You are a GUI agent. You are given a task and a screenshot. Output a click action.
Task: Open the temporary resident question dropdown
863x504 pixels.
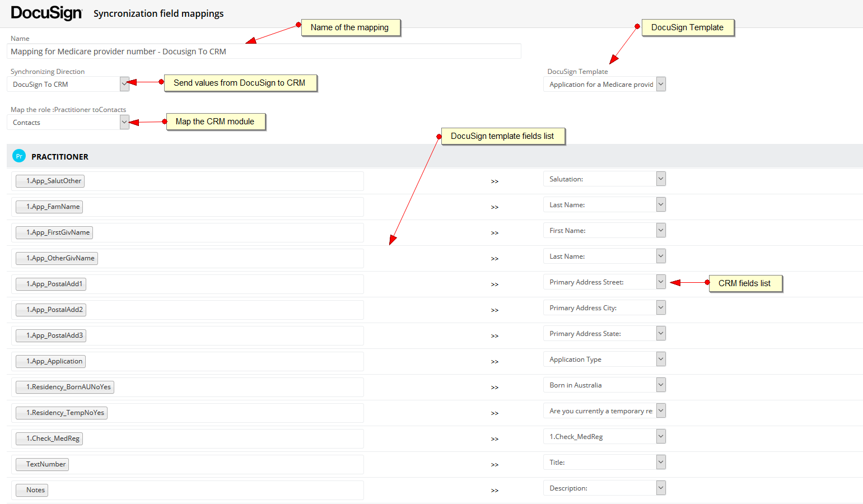(x=604, y=410)
